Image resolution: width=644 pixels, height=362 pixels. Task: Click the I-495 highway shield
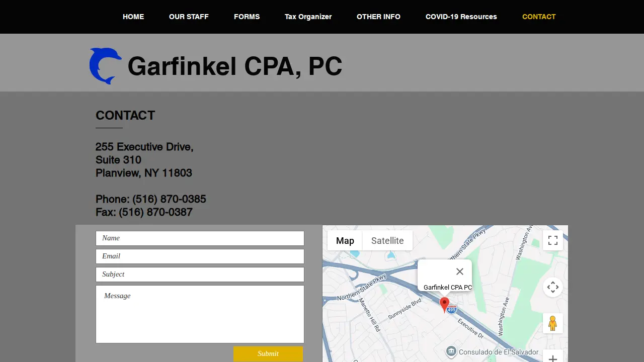click(452, 310)
